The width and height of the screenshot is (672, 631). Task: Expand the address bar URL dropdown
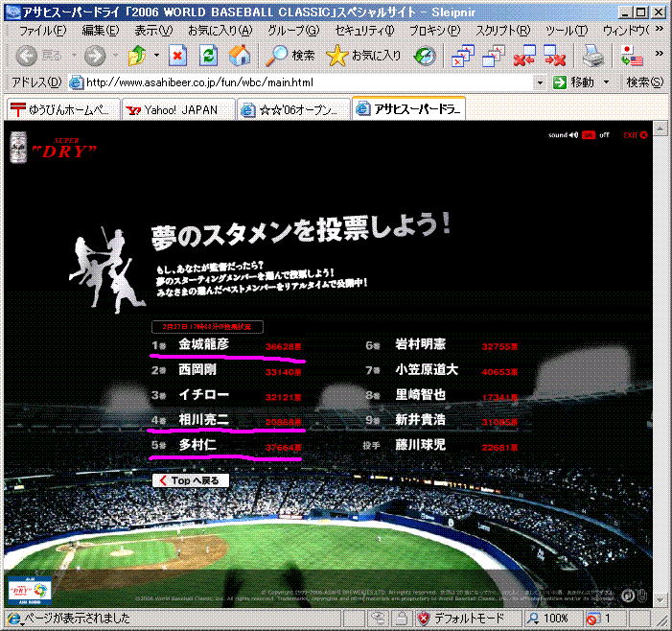(540, 82)
